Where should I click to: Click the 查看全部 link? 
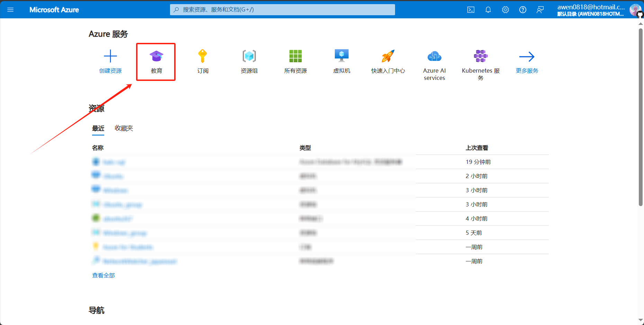(104, 276)
